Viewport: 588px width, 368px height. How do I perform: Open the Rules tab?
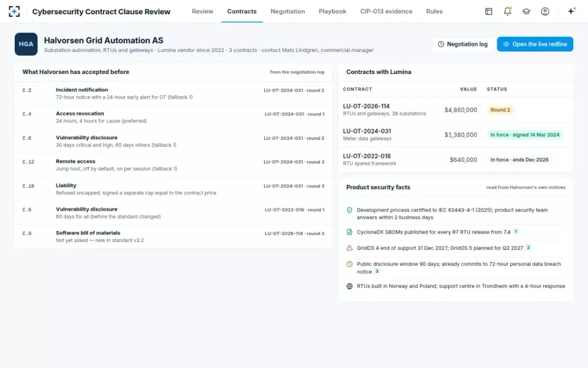434,11
